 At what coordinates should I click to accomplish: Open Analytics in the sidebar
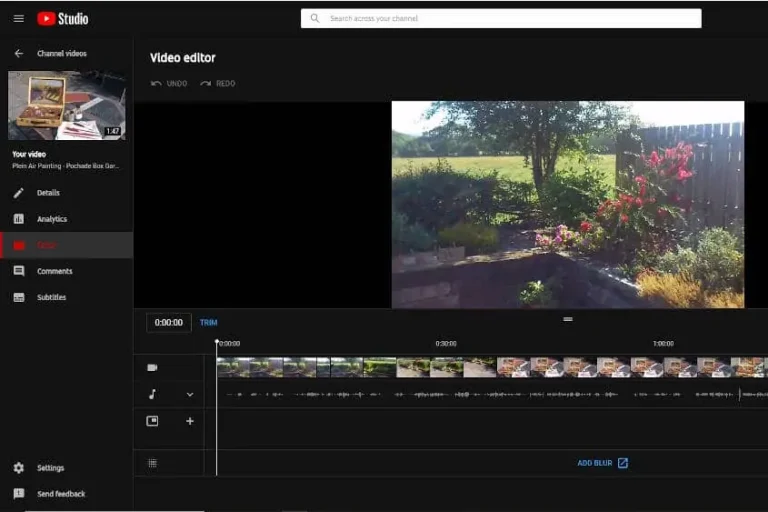(52, 219)
